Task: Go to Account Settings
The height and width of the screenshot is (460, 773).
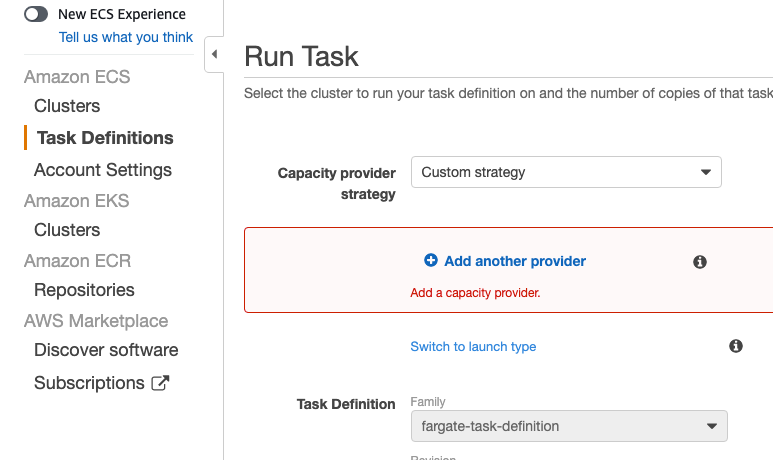Action: 103,170
